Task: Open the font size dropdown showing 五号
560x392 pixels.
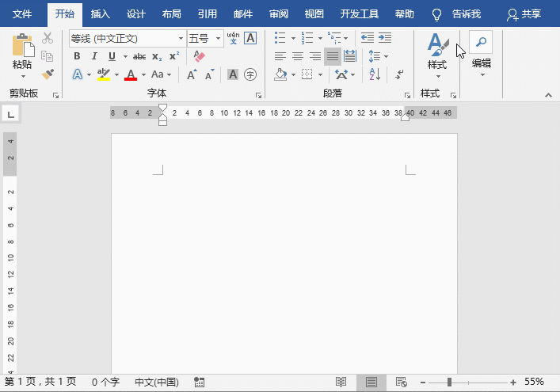Action: tap(218, 38)
